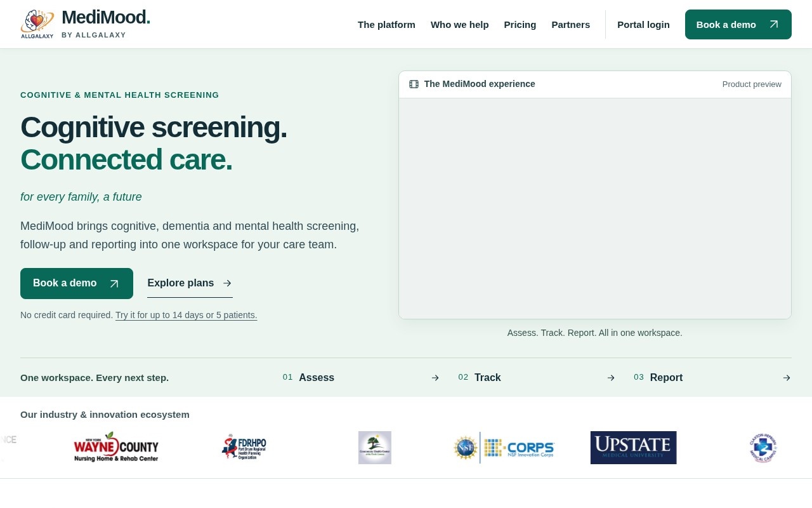Image resolution: width=812 pixels, height=508 pixels.
Task: Select the 02 Track step
Action: 537,378
